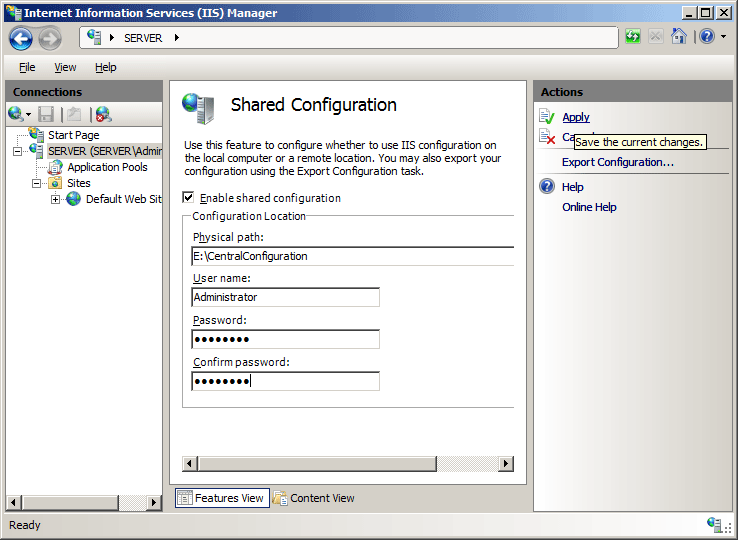Click the Cancel icon with red X
The image size is (738, 540).
tap(547, 137)
